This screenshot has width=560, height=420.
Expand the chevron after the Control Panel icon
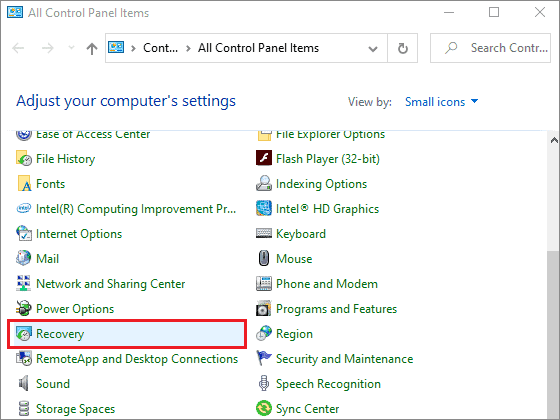coord(134,48)
